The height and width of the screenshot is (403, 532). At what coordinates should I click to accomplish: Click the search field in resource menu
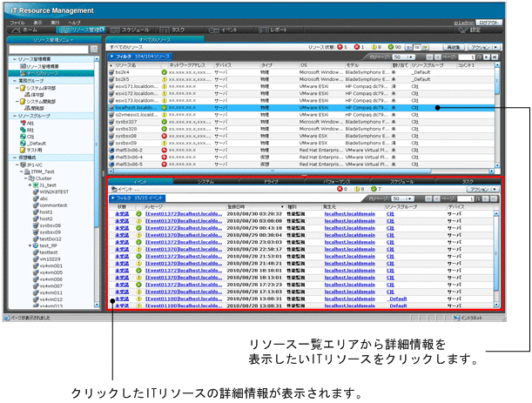pos(48,50)
